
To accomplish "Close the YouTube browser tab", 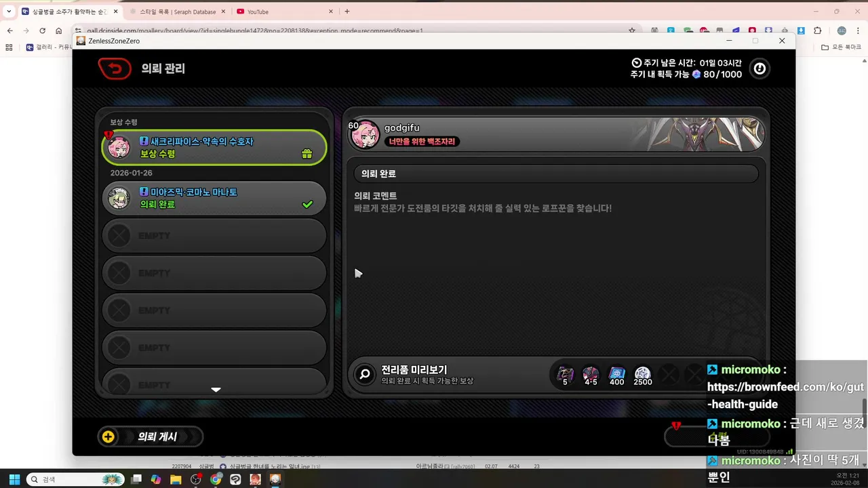I will [x=331, y=12].
